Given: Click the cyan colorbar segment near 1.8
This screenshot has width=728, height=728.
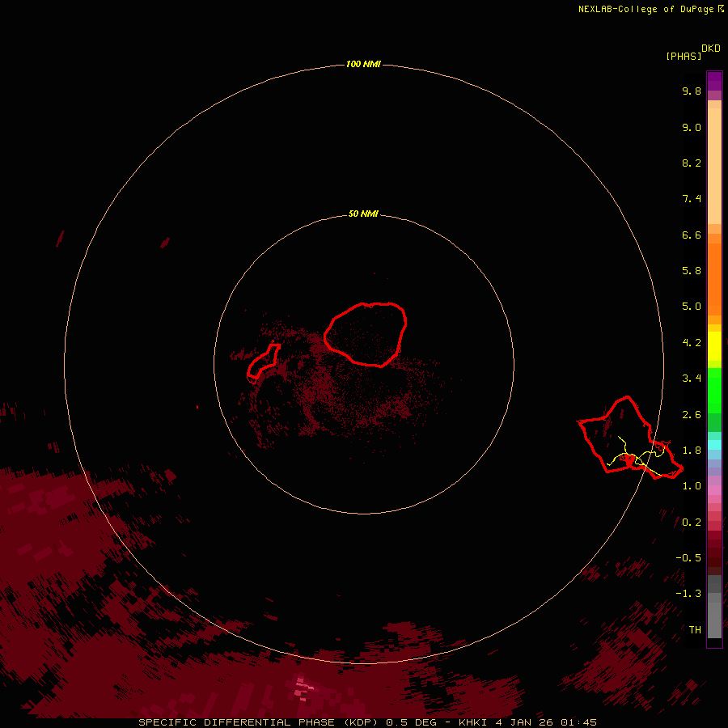Looking at the screenshot, I should (x=714, y=445).
